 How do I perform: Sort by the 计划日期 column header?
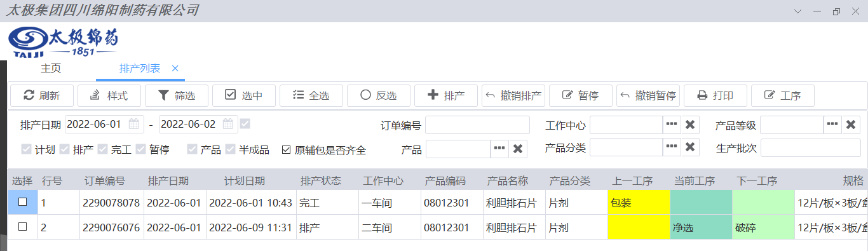245,180
